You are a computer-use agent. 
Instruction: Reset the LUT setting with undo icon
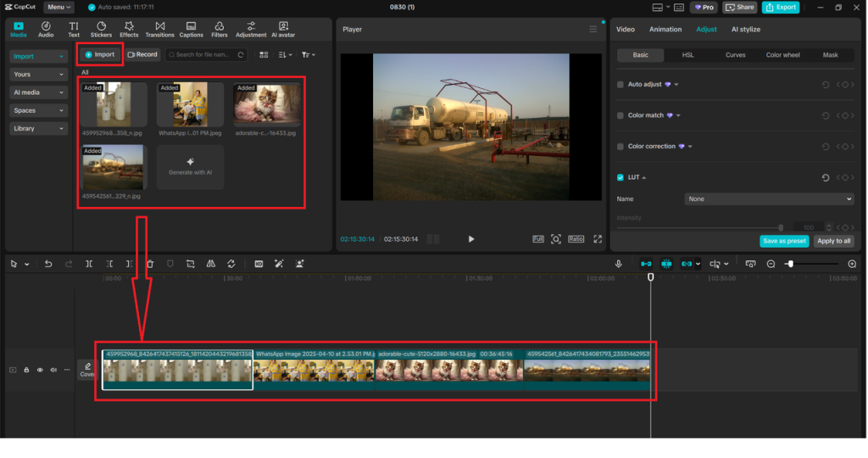tap(826, 178)
